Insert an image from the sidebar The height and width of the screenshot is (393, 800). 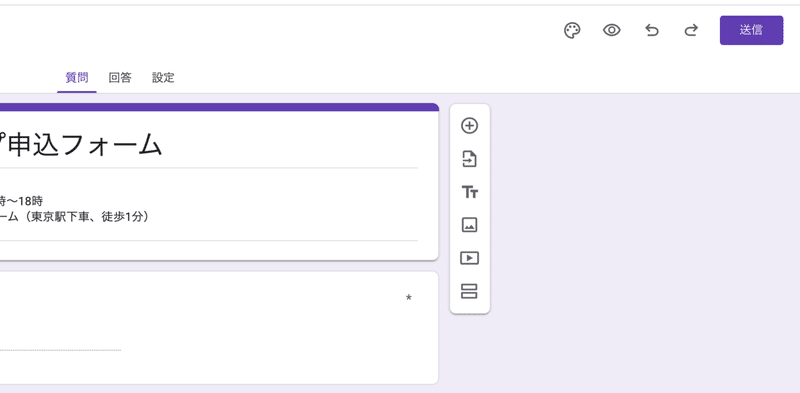coord(469,225)
